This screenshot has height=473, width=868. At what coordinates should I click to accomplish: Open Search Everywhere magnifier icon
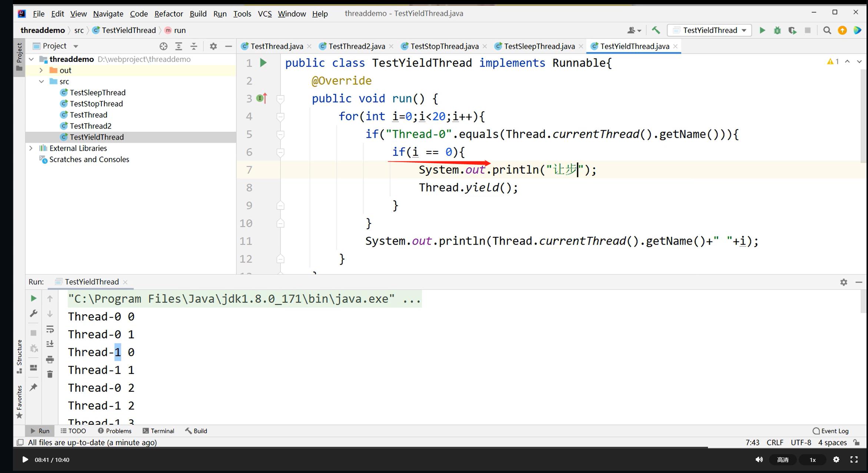click(827, 30)
